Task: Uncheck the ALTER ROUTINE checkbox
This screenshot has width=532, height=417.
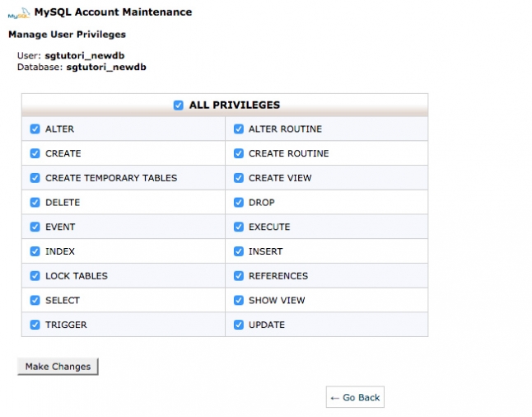Action: click(239, 129)
